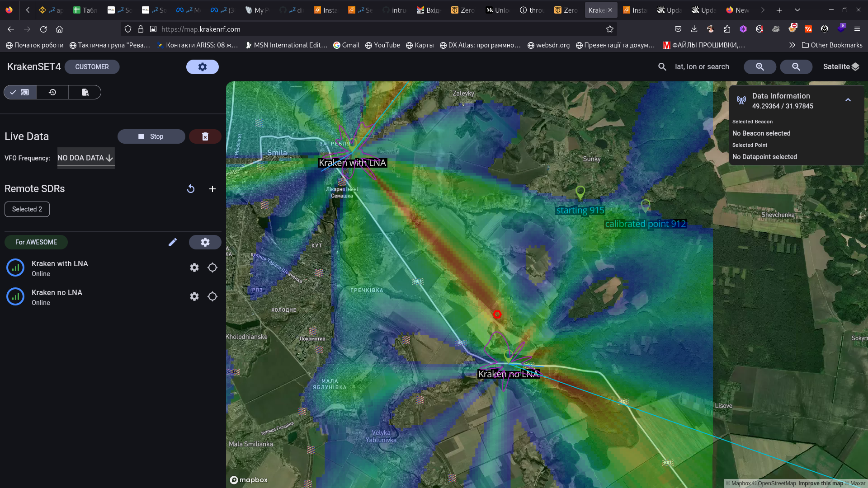Add a new Remote SDR

point(212,189)
